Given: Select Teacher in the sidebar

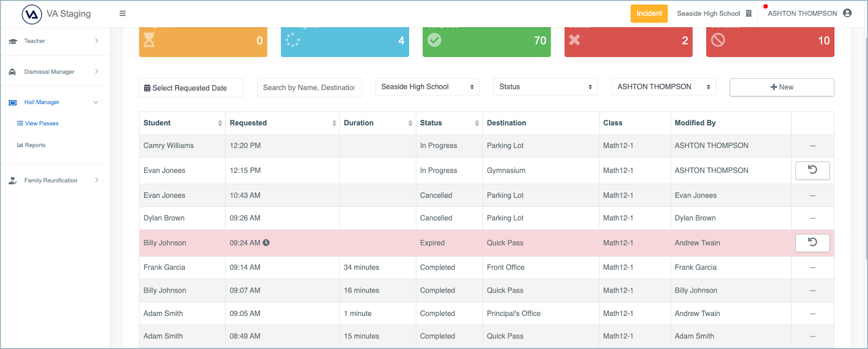Looking at the screenshot, I should (35, 41).
